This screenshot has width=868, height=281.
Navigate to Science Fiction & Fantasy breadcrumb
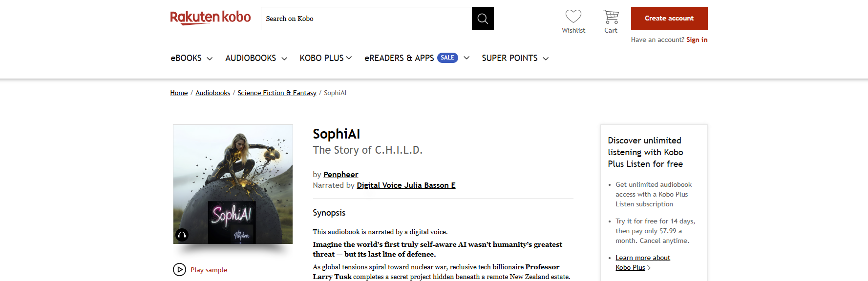(276, 93)
